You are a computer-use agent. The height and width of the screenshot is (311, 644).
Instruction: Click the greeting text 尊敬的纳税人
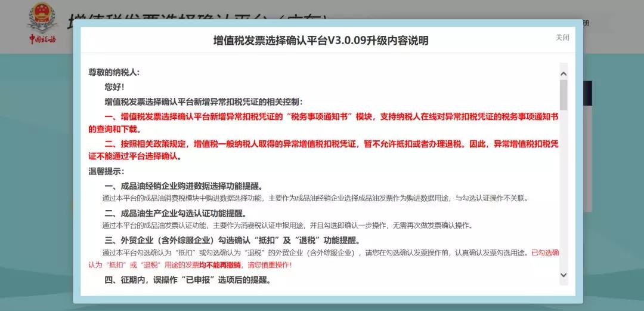click(x=114, y=72)
